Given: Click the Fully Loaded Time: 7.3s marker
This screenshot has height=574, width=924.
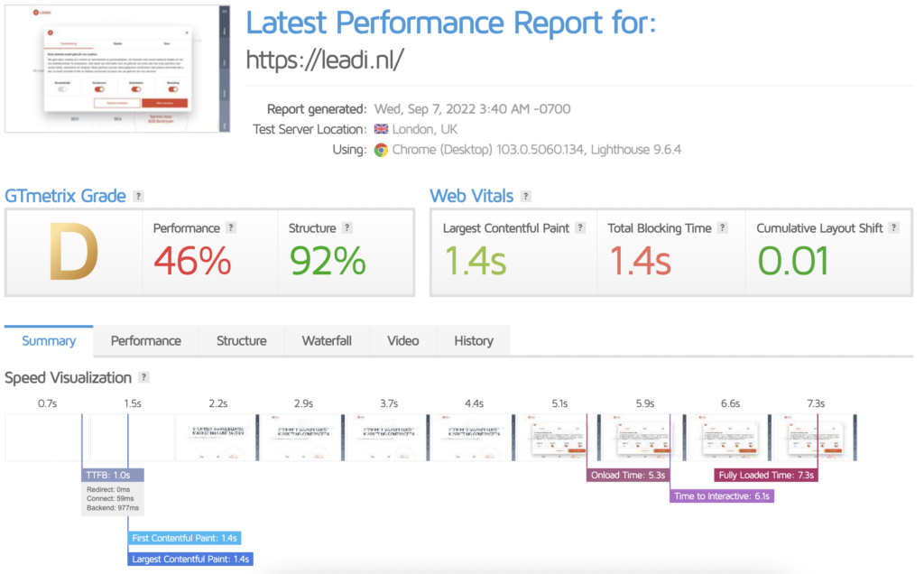Looking at the screenshot, I should pos(766,475).
